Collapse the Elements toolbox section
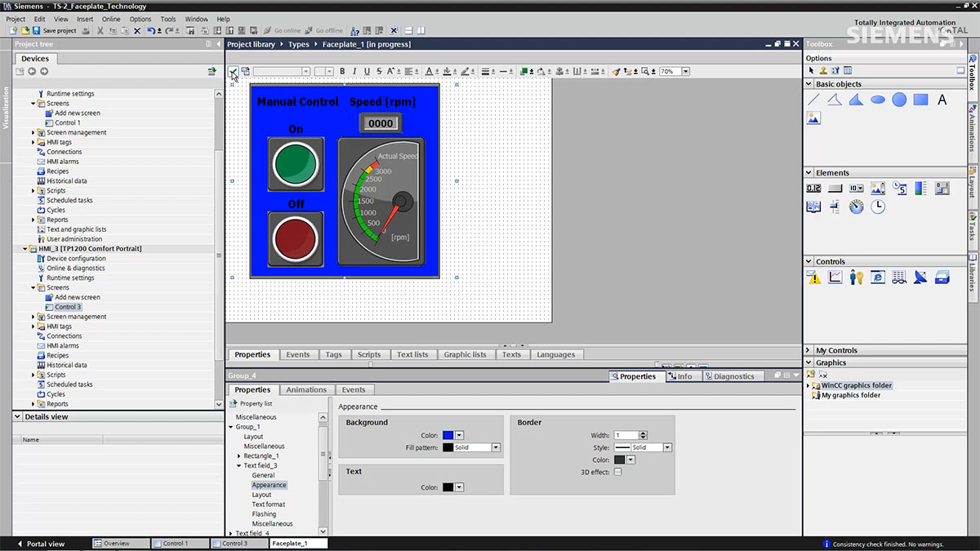Viewport: 980px width, 551px height. point(809,173)
